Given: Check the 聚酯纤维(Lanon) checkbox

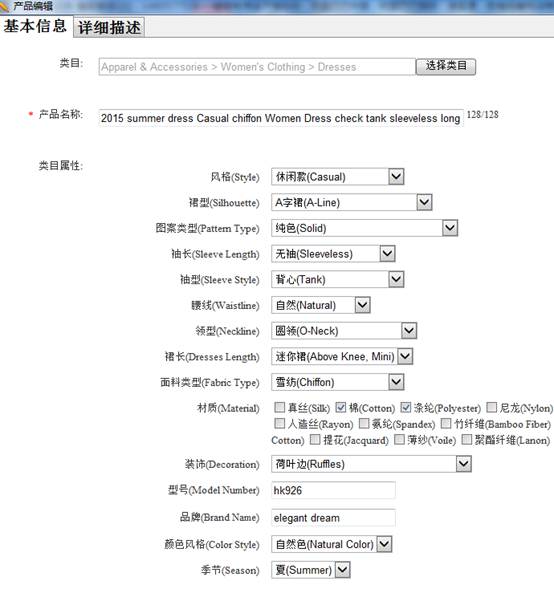Looking at the screenshot, I should 467,439.
